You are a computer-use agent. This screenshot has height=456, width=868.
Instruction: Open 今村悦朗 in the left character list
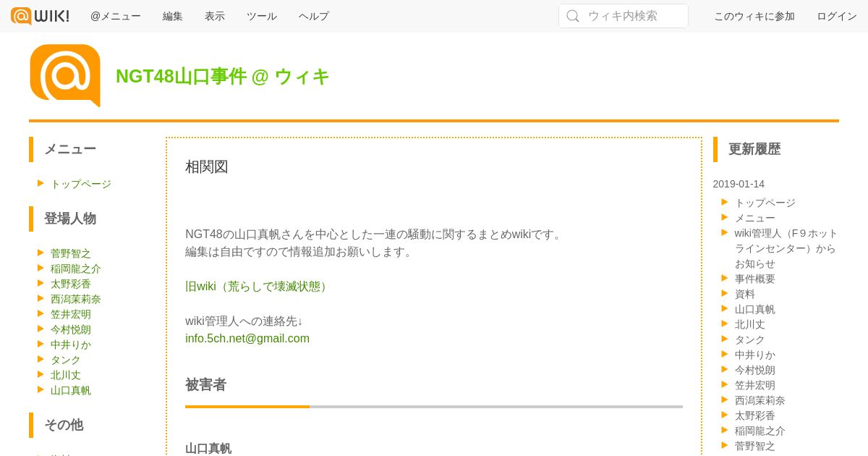pyautogui.click(x=71, y=329)
